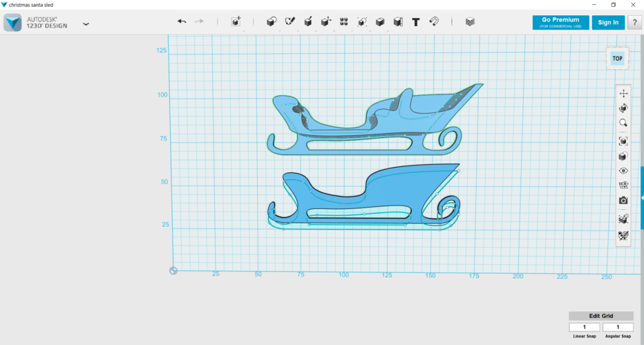The image size is (644, 345).
Task: Expand the collapsed right side panel arrow
Action: pyautogui.click(x=642, y=198)
